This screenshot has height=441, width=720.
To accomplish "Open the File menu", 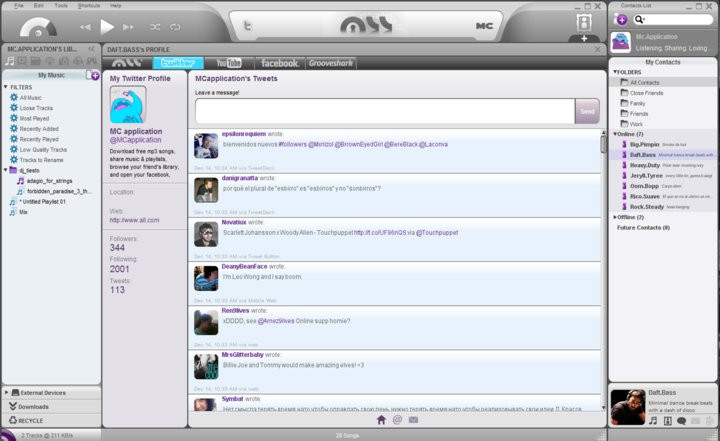I will click(x=19, y=6).
